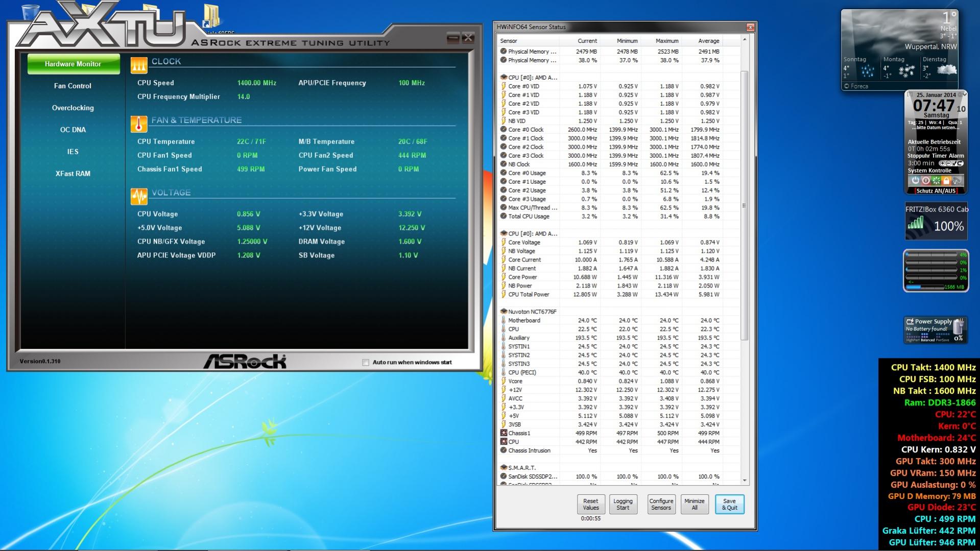Image resolution: width=980 pixels, height=551 pixels.
Task: Open the XFast RAM tab
Action: point(73,174)
